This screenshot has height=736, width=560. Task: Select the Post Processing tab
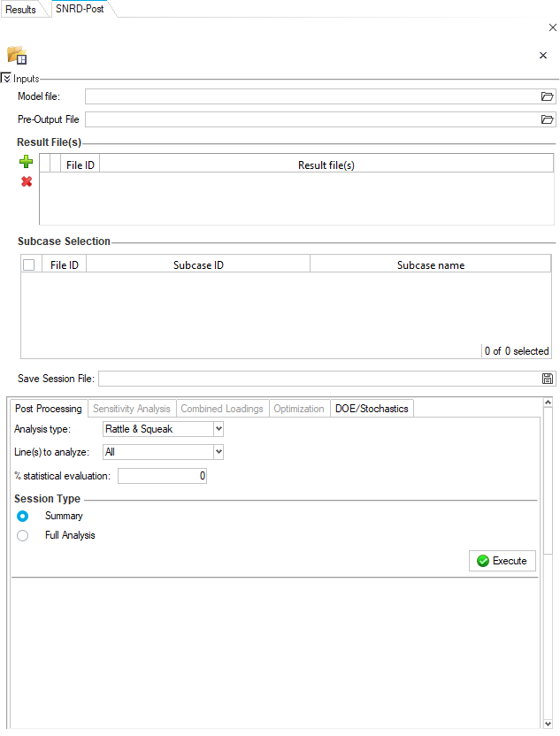[x=48, y=409]
